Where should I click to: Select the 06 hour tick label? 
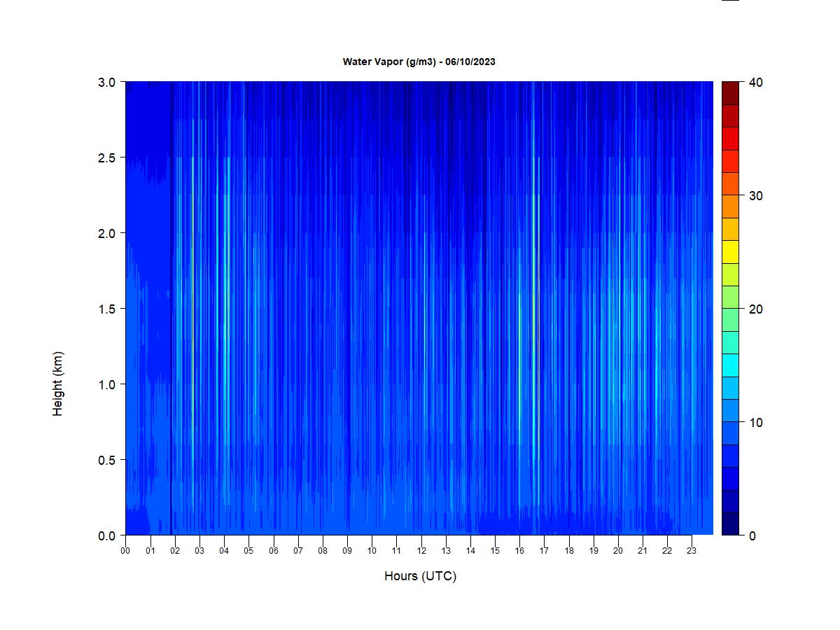click(274, 550)
